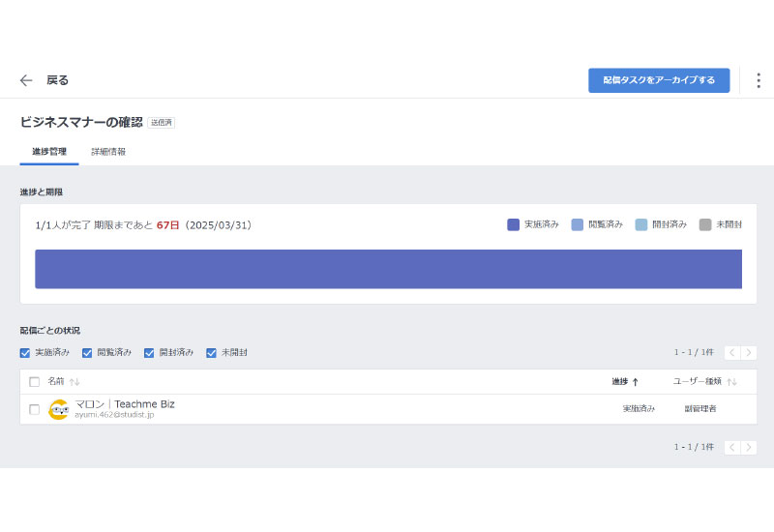Click the マロン user avatar icon
Screen dimensions: 774x532
pos(59,409)
